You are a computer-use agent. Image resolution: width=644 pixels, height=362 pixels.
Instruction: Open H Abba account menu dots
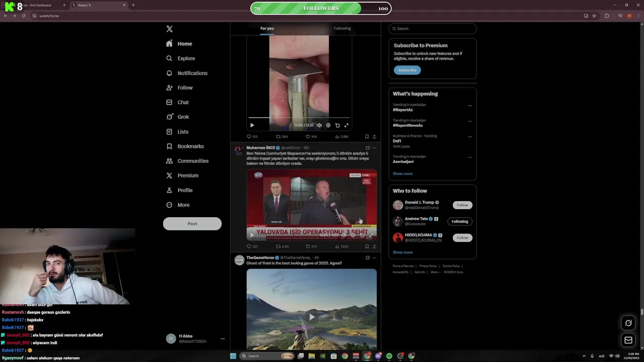point(222,339)
